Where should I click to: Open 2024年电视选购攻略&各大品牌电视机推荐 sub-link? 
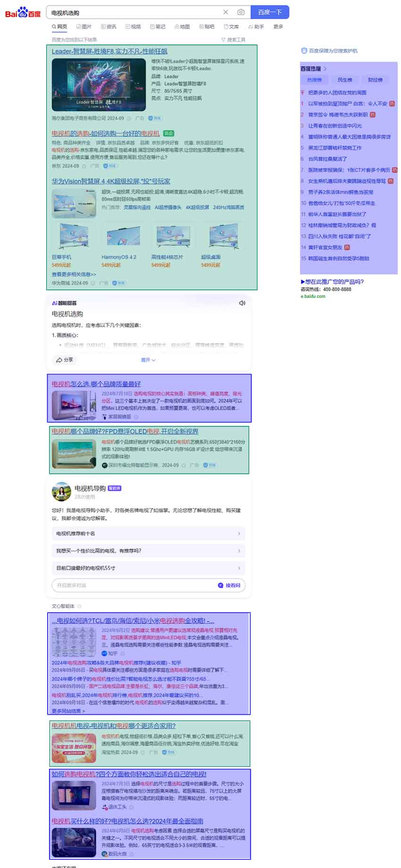coord(116,662)
